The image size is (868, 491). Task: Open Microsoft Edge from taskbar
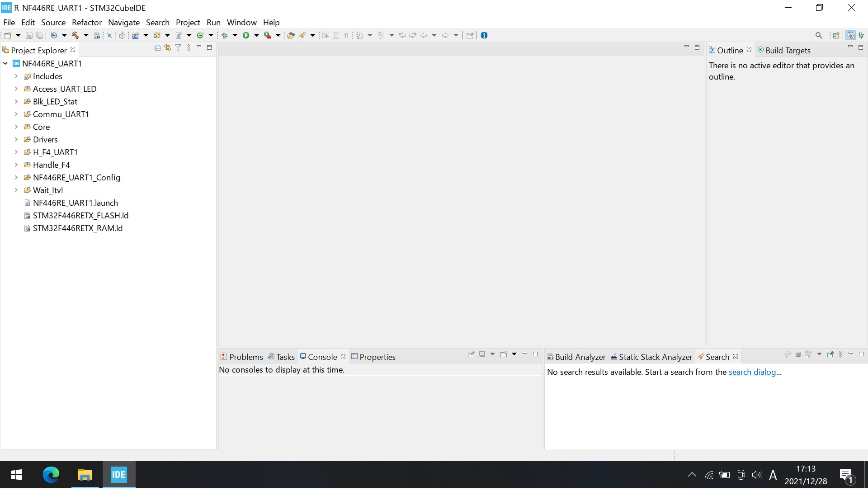point(51,475)
